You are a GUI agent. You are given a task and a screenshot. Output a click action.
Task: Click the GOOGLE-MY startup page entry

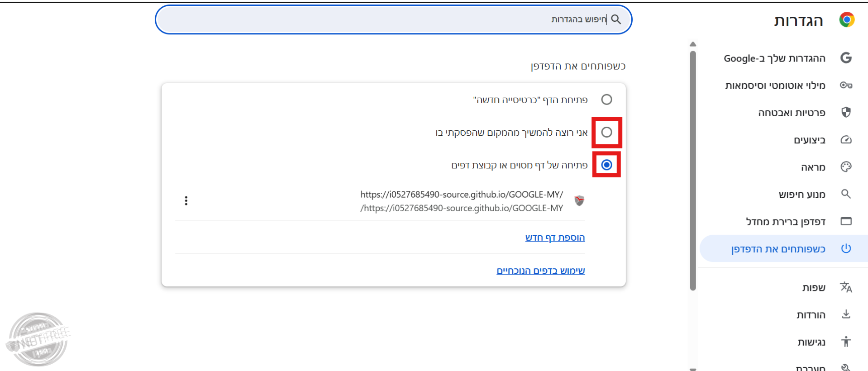point(462,201)
